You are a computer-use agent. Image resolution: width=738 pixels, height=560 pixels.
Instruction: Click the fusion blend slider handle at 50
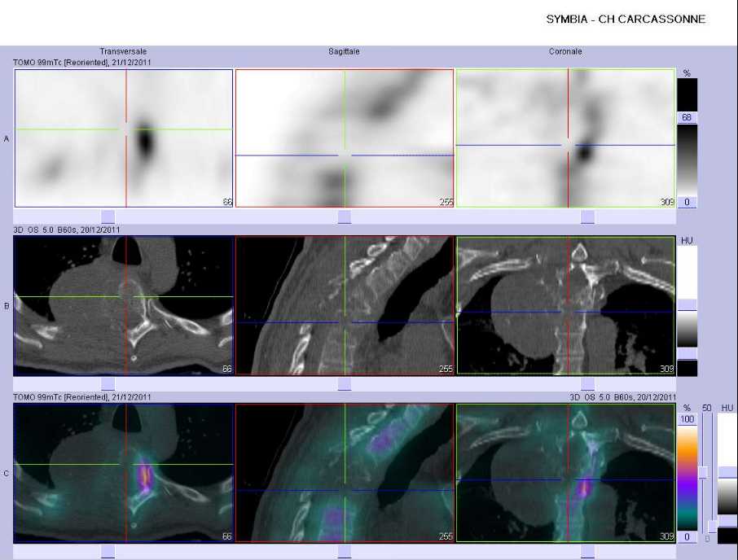(x=703, y=473)
